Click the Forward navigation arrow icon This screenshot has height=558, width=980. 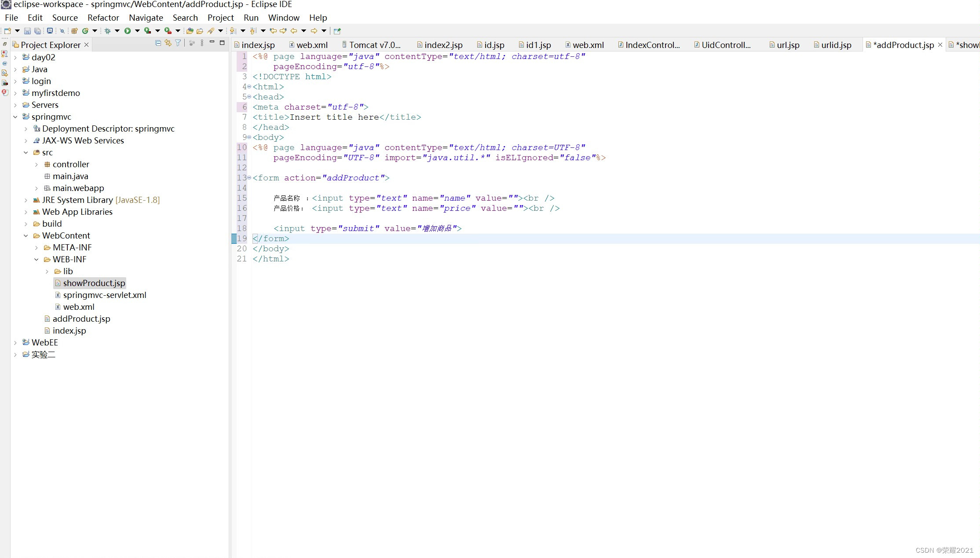tap(314, 31)
